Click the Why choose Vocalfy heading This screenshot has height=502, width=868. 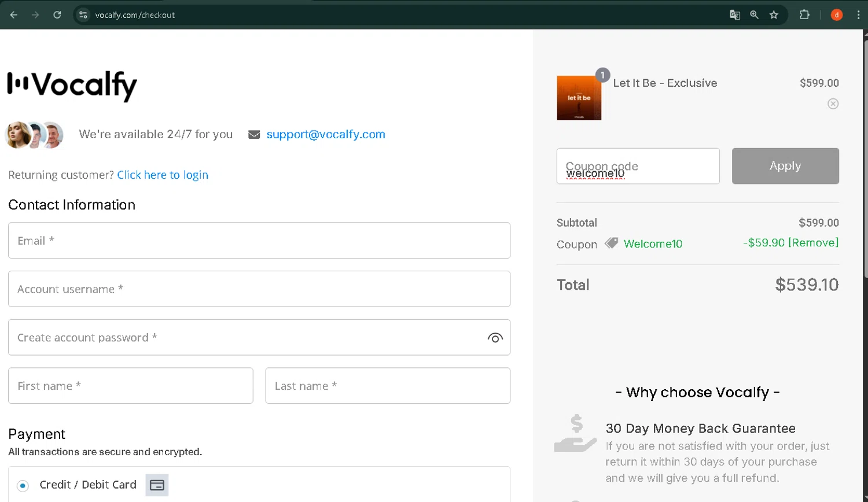[x=697, y=393]
